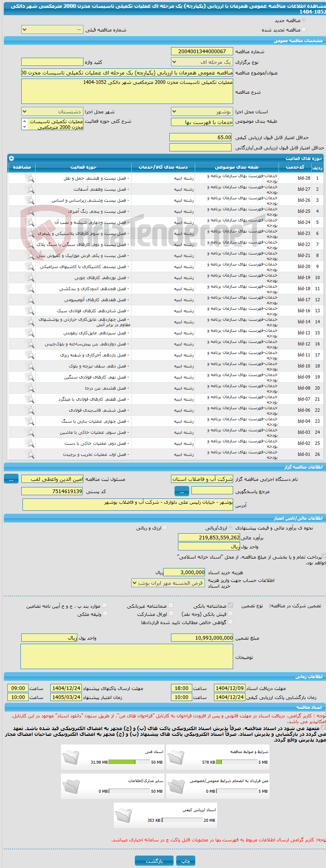
Task: Open the magnifier icon in bld-18 row
Action: coord(29,289)
